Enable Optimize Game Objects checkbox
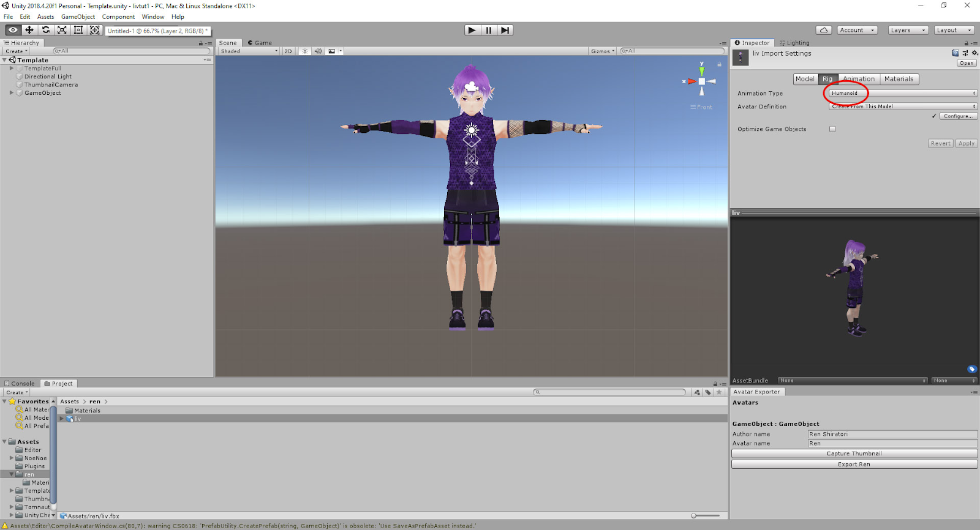The width and height of the screenshot is (980, 530). point(832,129)
